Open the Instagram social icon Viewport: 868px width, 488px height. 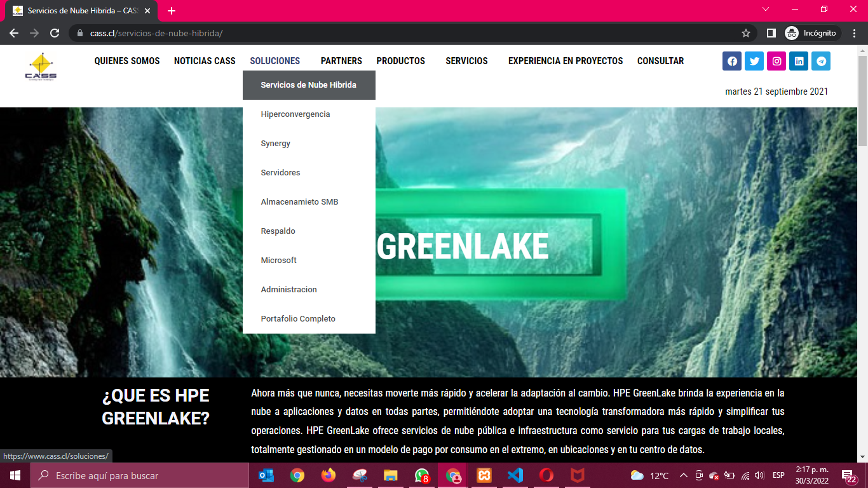tap(776, 61)
